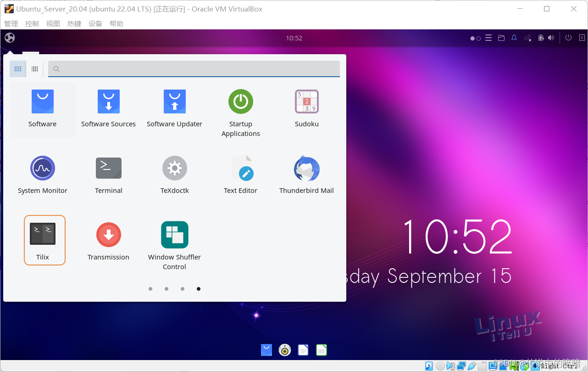Click the VirtualBox USB status icon
The height and width of the screenshot is (372, 588).
pyautogui.click(x=472, y=366)
